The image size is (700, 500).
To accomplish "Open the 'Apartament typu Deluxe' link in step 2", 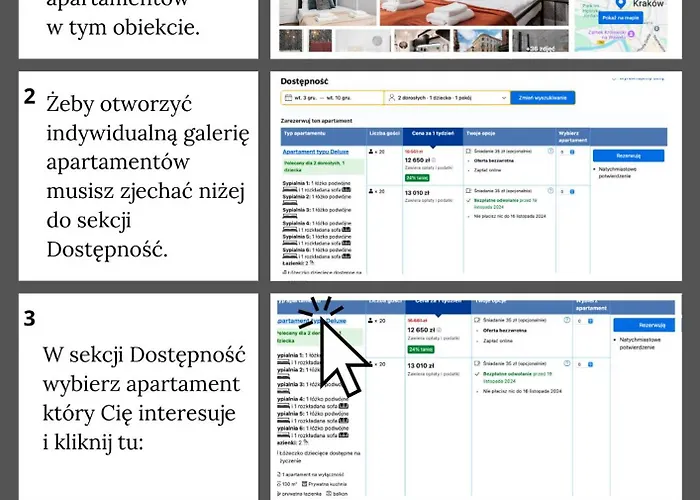I will pos(316,152).
